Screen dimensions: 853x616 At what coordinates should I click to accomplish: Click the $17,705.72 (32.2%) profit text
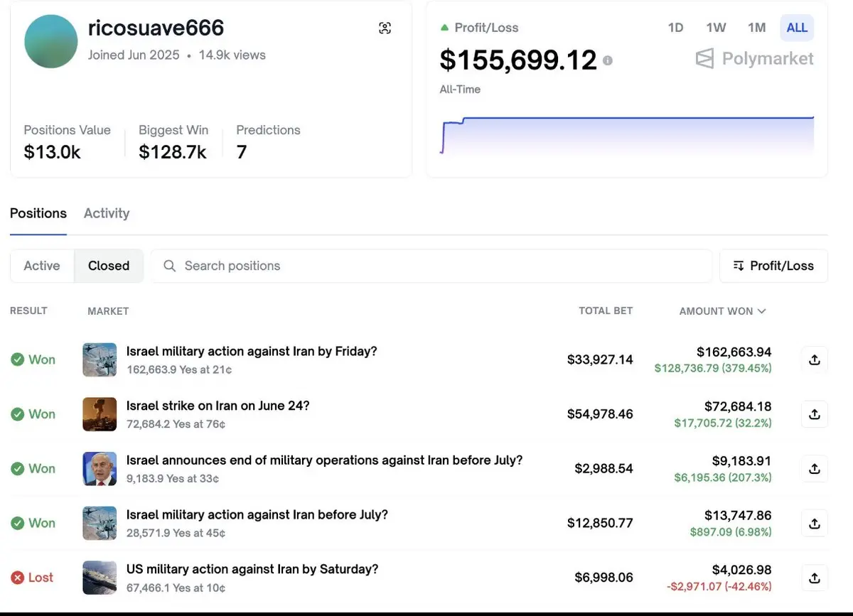723,423
